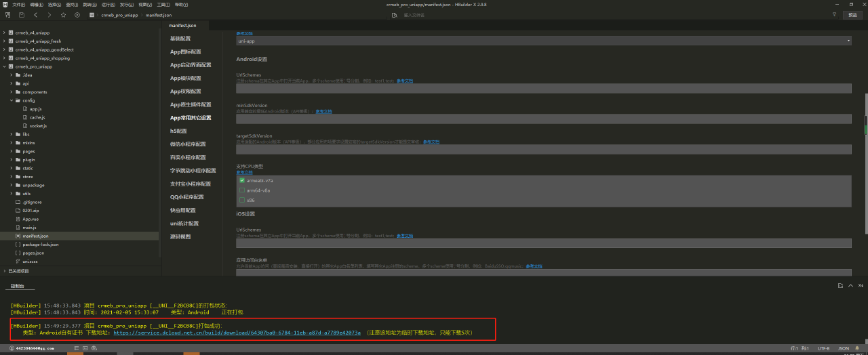
Task: Collapse console panel with up chevron
Action: pyautogui.click(x=850, y=286)
